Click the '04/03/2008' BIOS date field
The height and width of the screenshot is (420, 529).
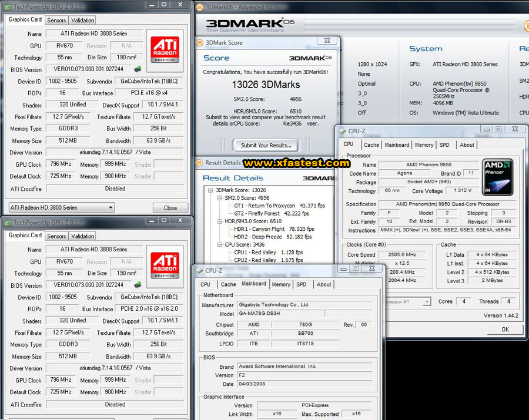coord(304,384)
